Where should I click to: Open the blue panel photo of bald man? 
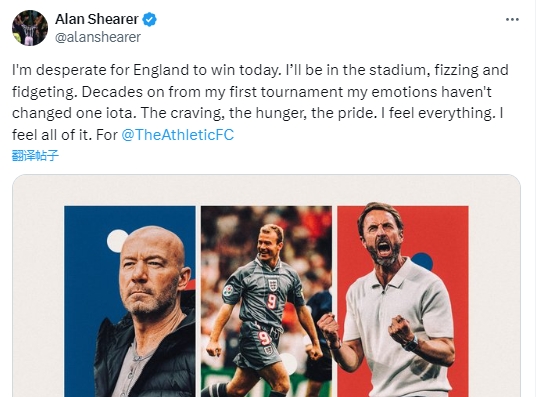130,301
